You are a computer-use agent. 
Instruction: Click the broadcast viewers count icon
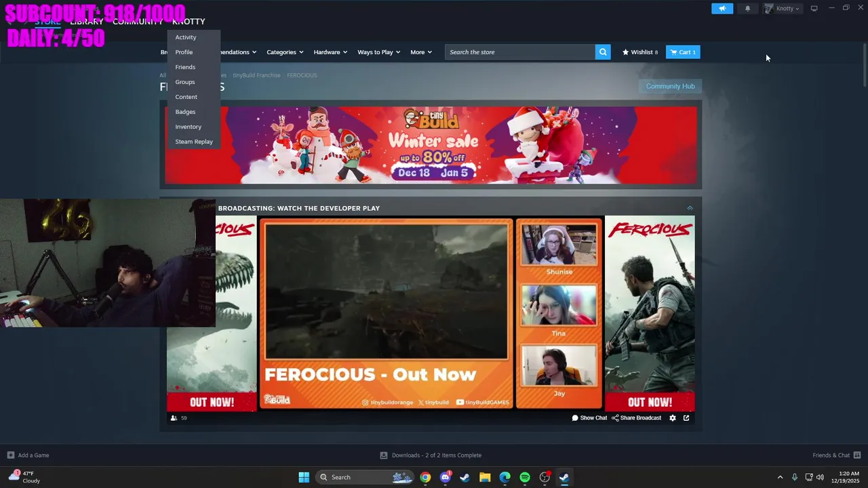pyautogui.click(x=174, y=418)
